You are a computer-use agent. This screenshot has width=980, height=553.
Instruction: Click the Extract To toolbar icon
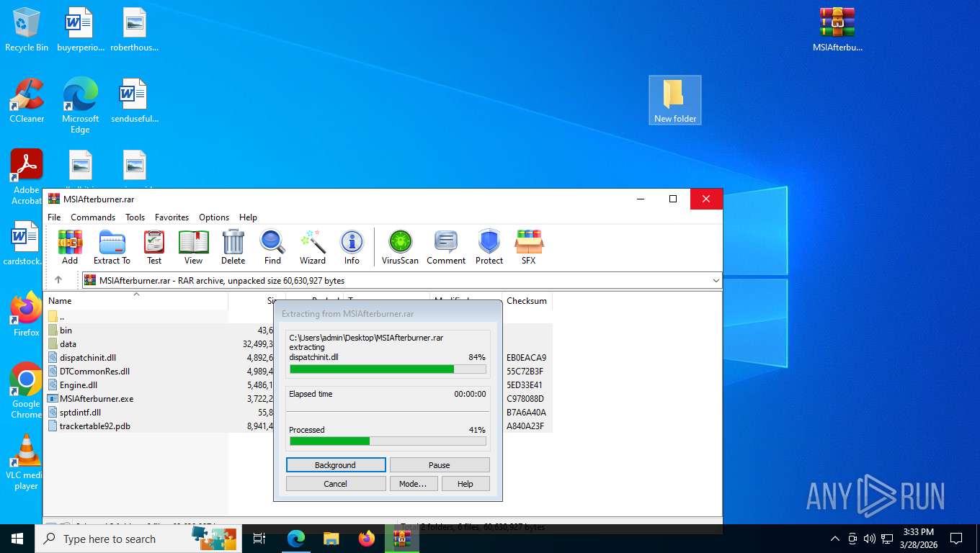pyautogui.click(x=112, y=247)
